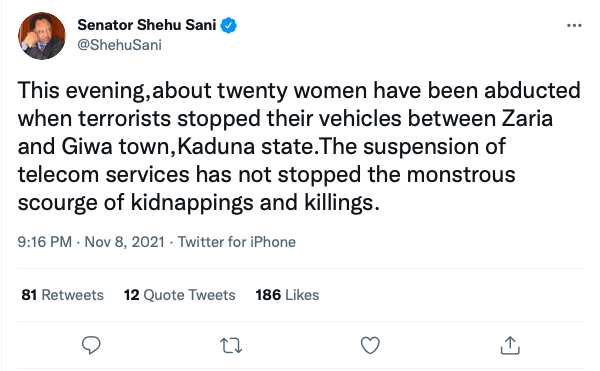
Task: Like the tweet with the heart icon
Action: (370, 345)
